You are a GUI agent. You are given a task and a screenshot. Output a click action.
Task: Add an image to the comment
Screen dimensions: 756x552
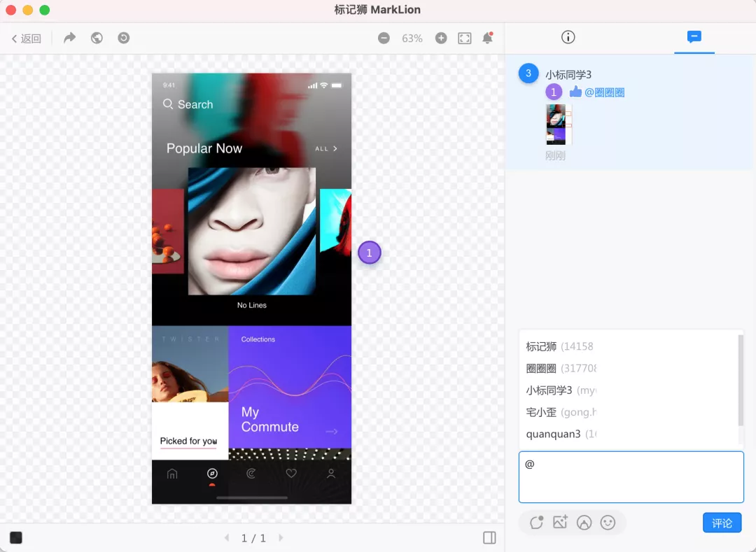point(560,522)
